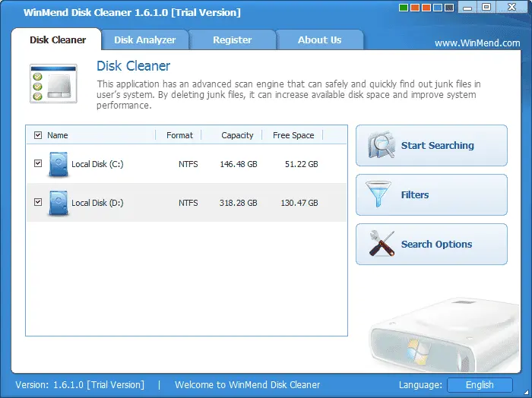Apply the blue color theme swatch
This screenshot has height=398, width=532.
pyautogui.click(x=438, y=8)
